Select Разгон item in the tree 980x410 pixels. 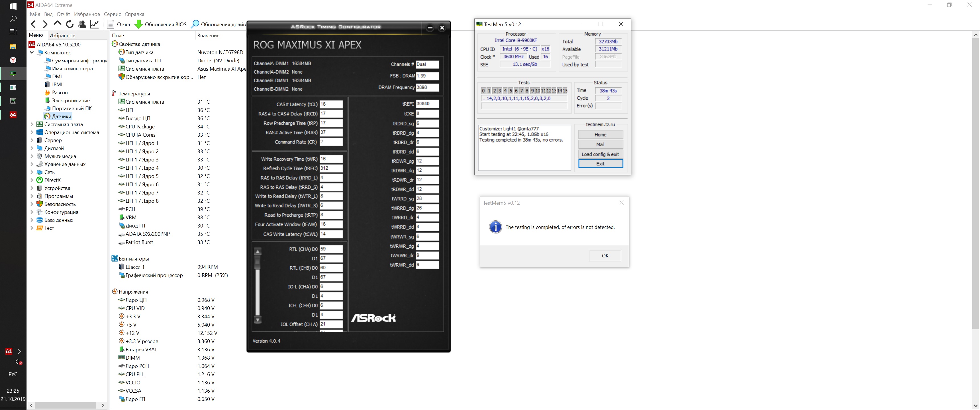[60, 93]
